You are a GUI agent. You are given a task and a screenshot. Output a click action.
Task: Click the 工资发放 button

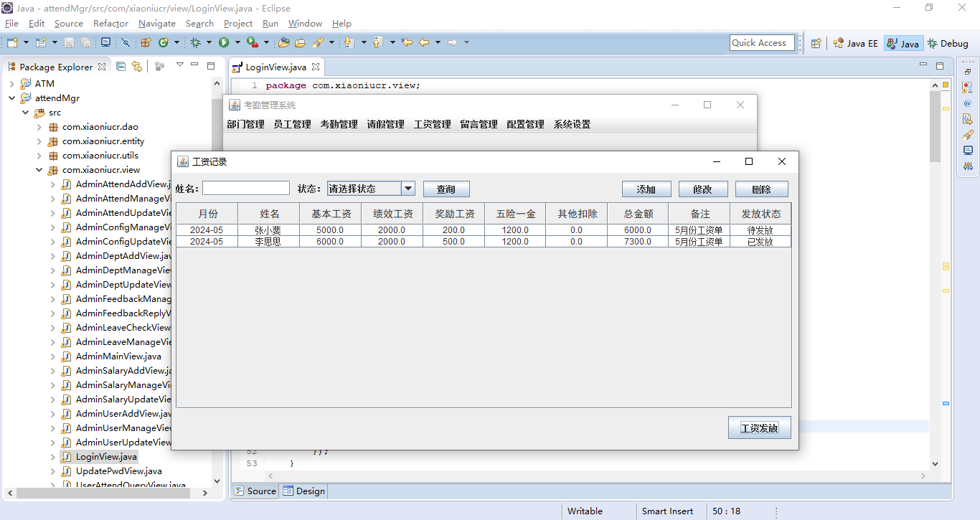pos(759,427)
